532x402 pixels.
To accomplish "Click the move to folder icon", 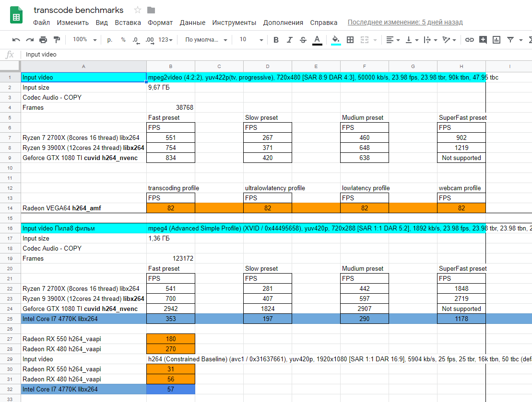I will tap(151, 10).
